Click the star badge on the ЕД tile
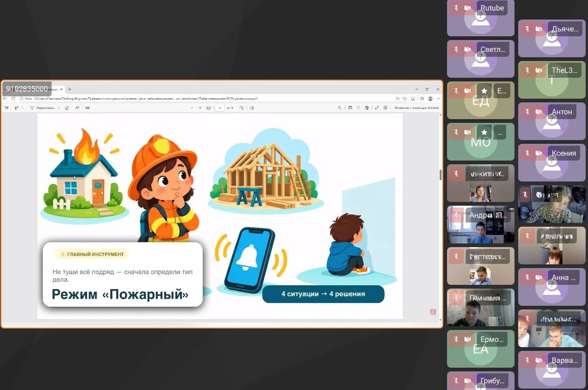Screen dimensions: 588x390 484,91
